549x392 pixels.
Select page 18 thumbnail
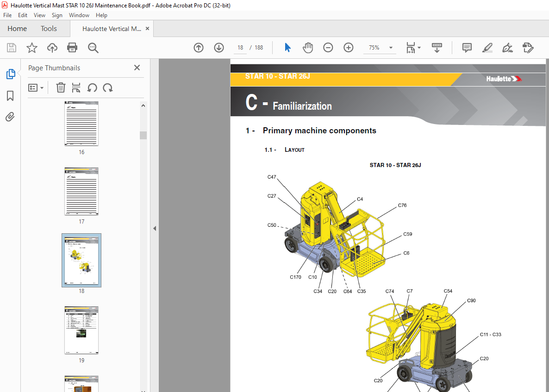81,261
